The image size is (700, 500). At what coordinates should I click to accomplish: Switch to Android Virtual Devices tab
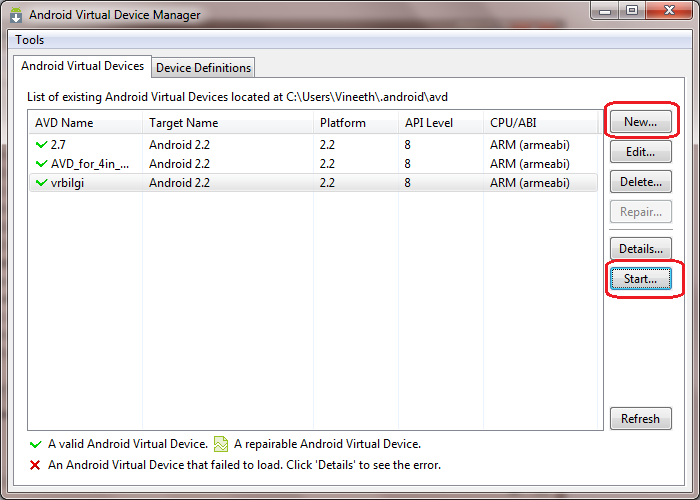82,66
